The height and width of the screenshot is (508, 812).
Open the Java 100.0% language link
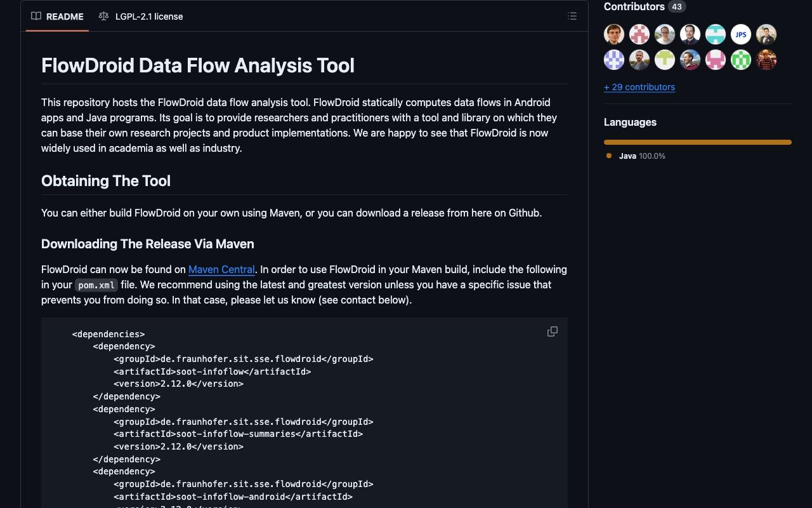[636, 156]
